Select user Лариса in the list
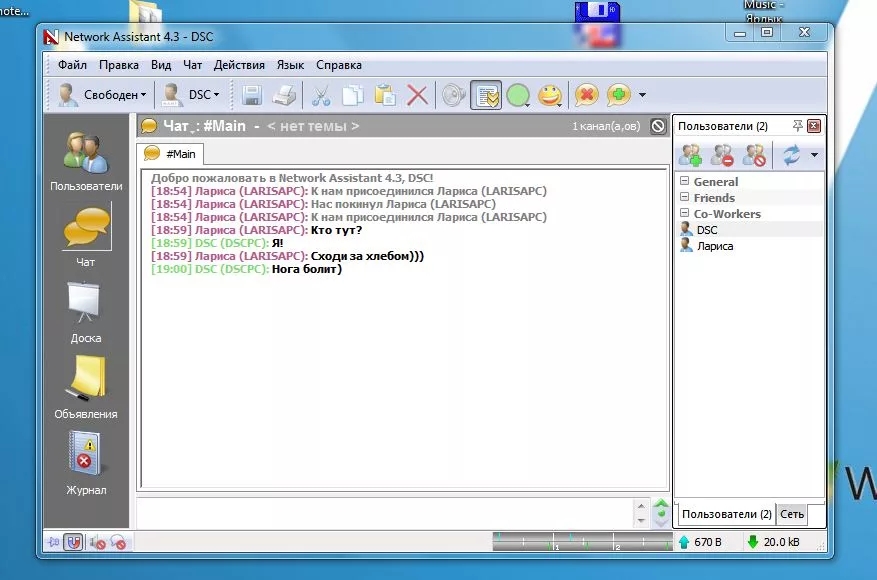 pyautogui.click(x=715, y=246)
